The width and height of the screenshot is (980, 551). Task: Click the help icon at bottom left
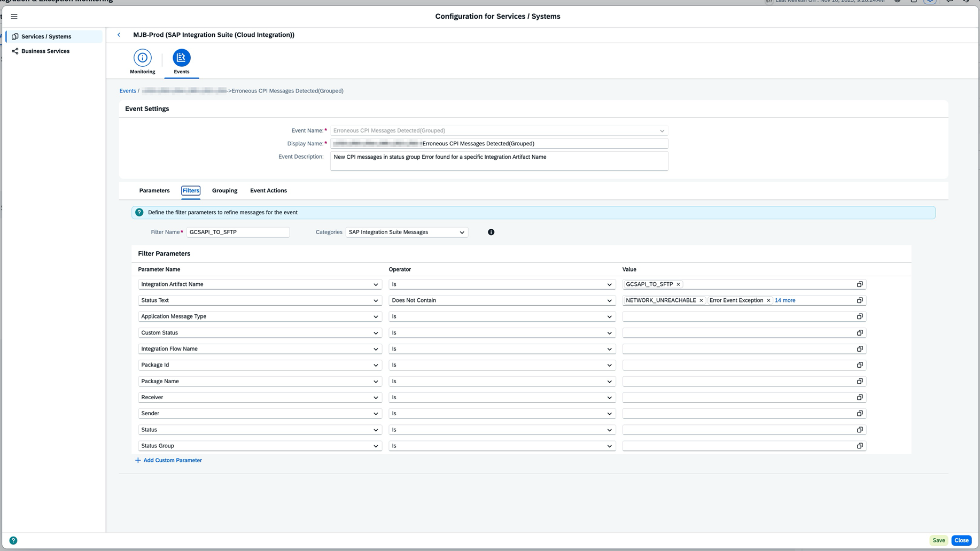(13, 540)
